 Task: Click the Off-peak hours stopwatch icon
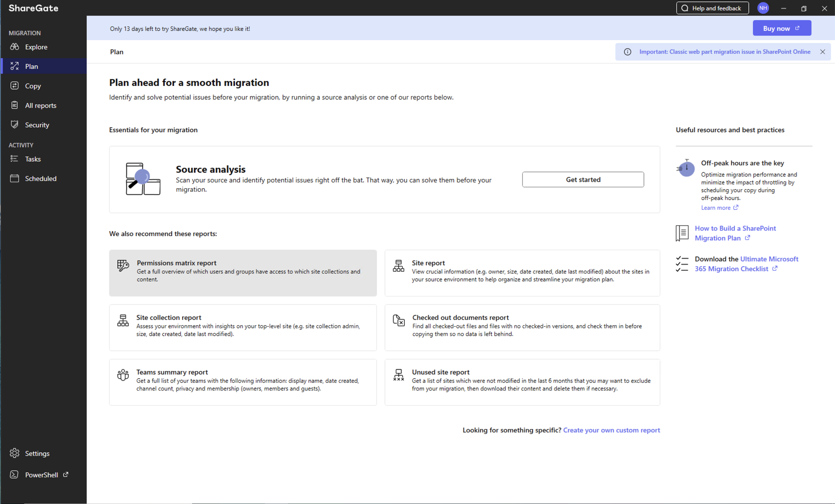(686, 168)
